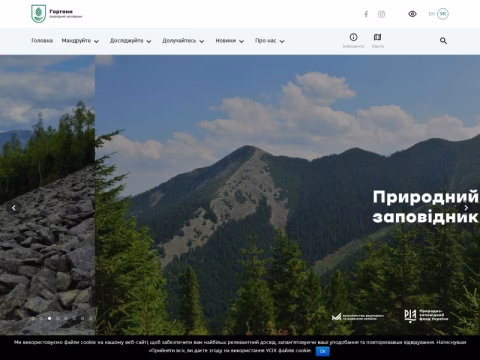Expand the Новини dropdown chevron
480x360 pixels.
(241, 41)
